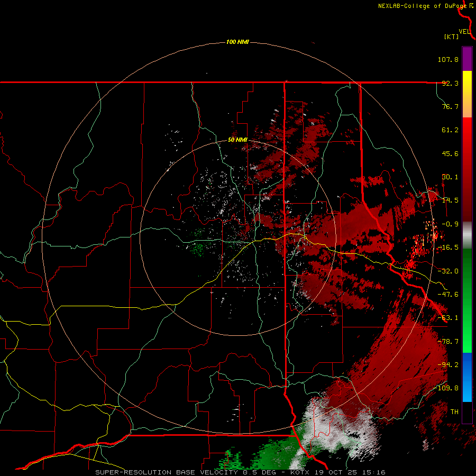
Task: Click the [KT] units label
Action: click(x=452, y=36)
